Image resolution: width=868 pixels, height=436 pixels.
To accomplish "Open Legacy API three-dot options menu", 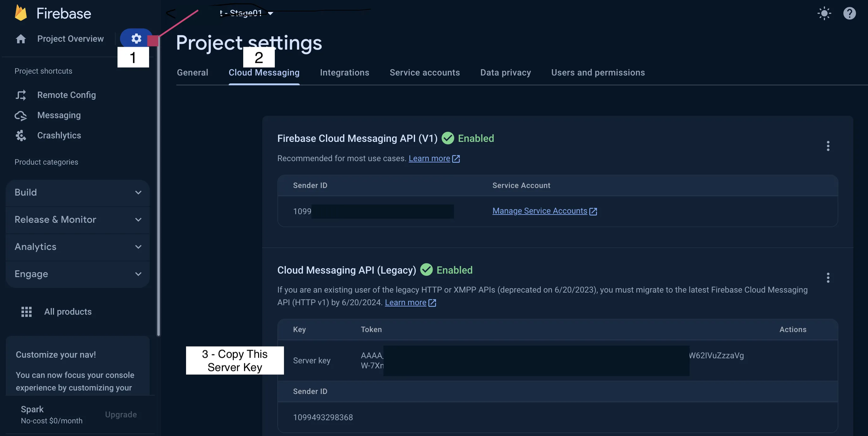I will coord(828,278).
